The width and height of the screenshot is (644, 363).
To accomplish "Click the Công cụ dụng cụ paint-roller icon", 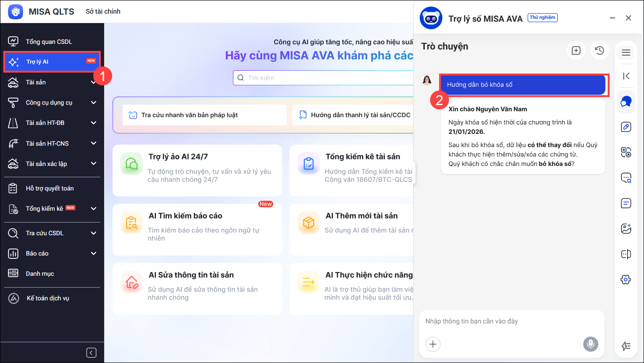I will click(13, 103).
